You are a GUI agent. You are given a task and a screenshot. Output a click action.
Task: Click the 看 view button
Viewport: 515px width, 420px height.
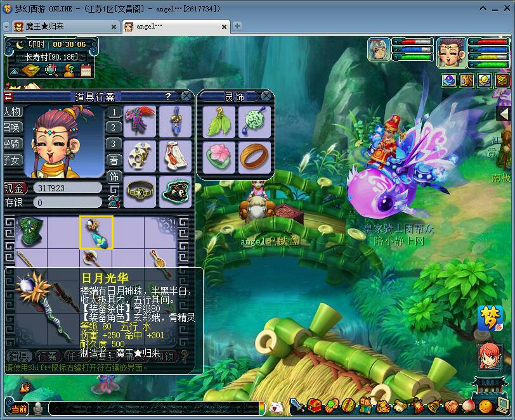click(x=114, y=160)
